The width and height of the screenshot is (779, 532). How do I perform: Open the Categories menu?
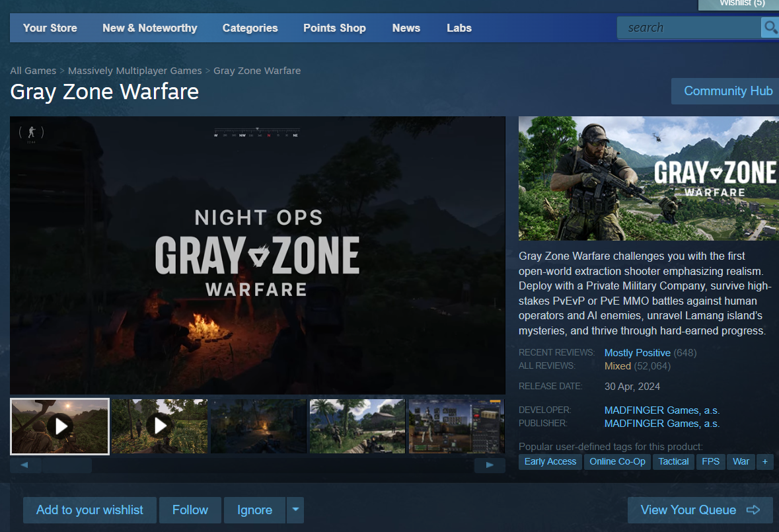coord(250,28)
